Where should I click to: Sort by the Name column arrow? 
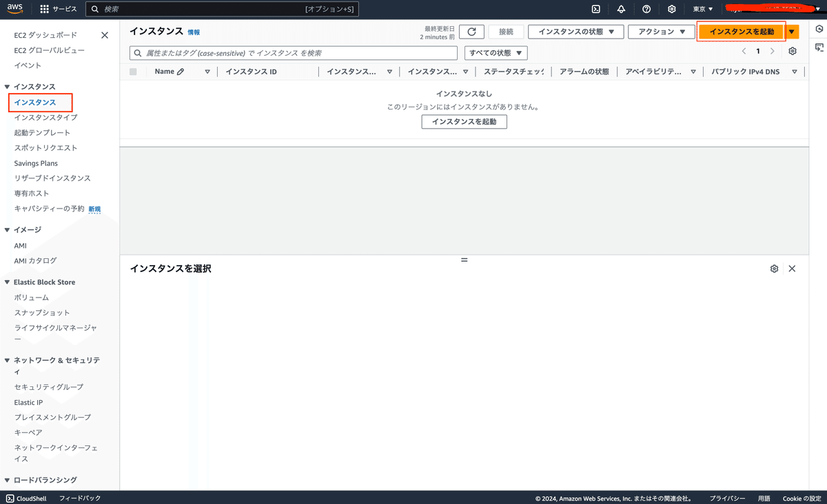[x=207, y=72]
